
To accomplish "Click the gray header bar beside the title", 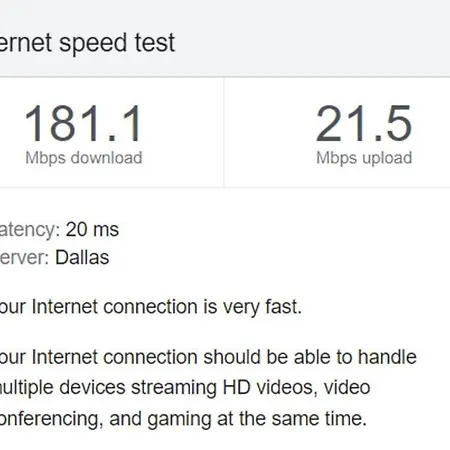I will coord(313,38).
